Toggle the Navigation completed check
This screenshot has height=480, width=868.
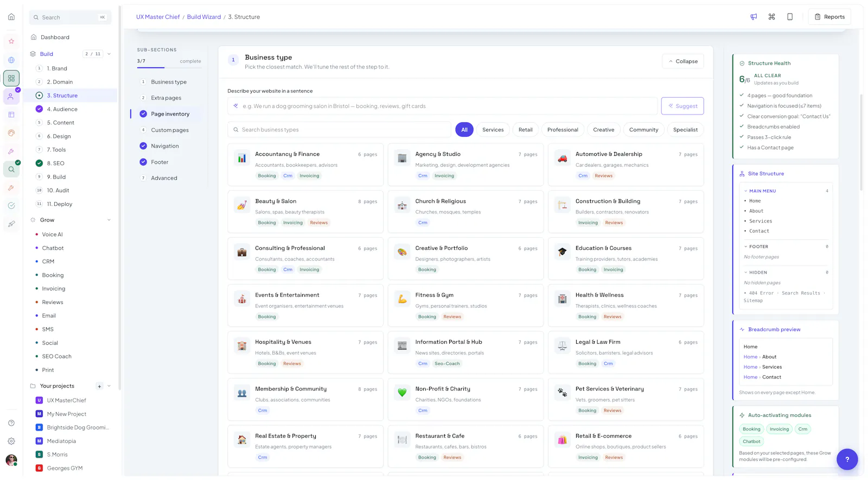pos(143,146)
